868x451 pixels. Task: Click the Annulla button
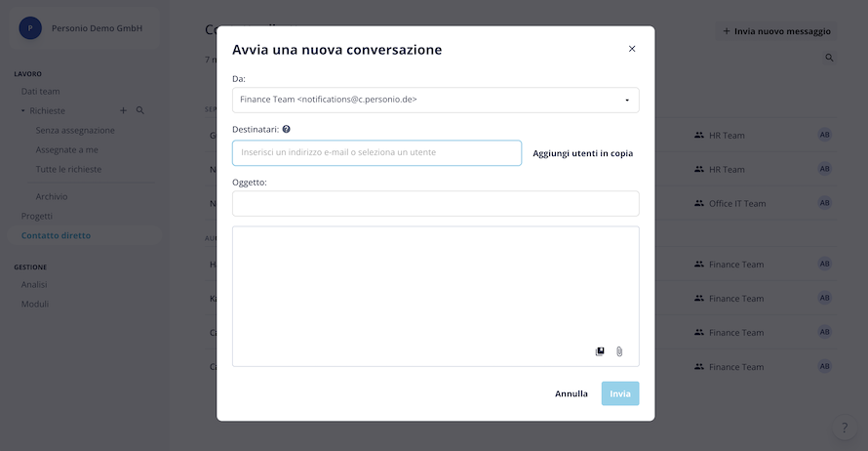point(572,393)
